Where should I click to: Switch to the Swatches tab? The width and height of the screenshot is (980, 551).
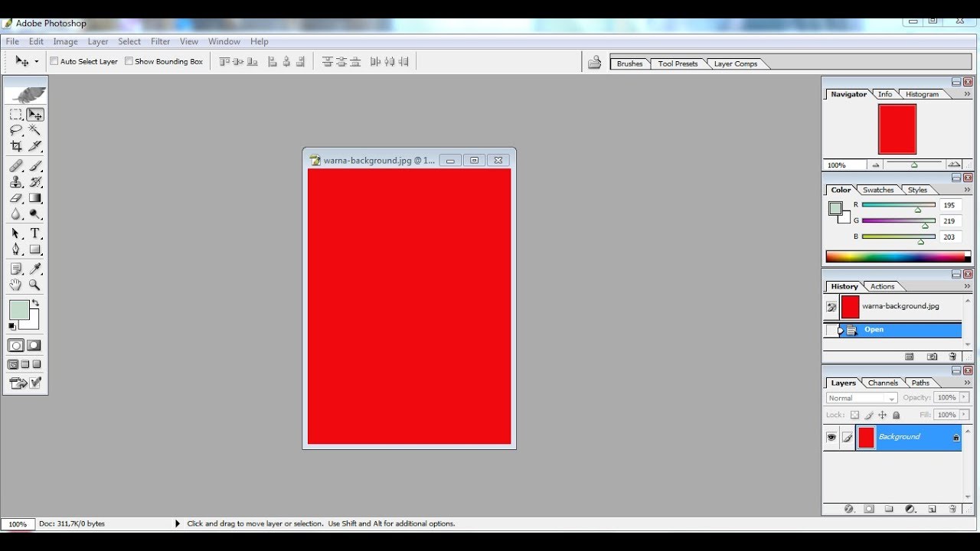[878, 190]
